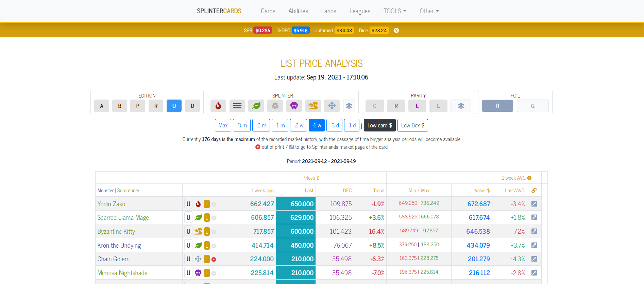Viewport: 644px width, 284px height.
Task: Select -1 m analysis period
Action: pyautogui.click(x=280, y=125)
